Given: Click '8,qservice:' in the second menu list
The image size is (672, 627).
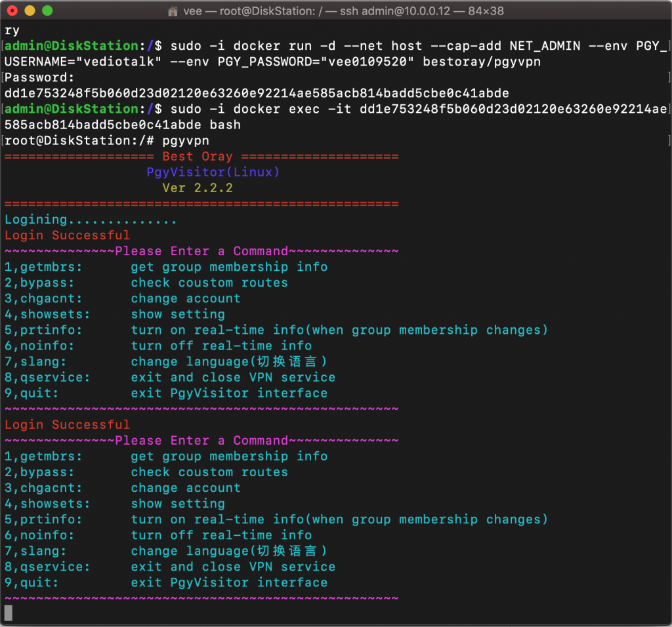Looking at the screenshot, I should (x=47, y=567).
